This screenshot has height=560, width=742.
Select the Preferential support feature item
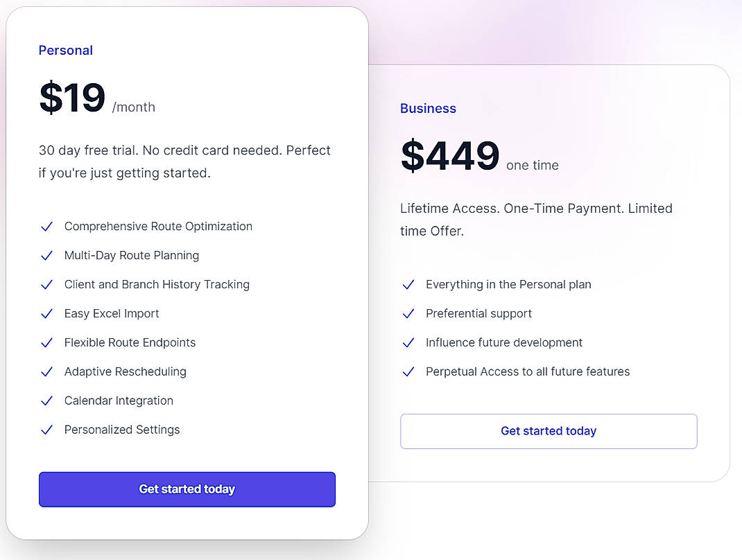pos(478,313)
